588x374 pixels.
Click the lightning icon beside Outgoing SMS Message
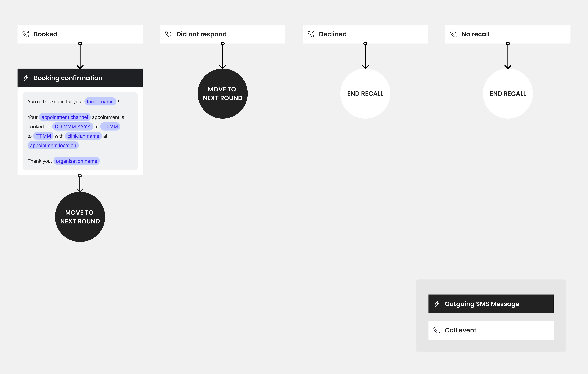point(437,304)
